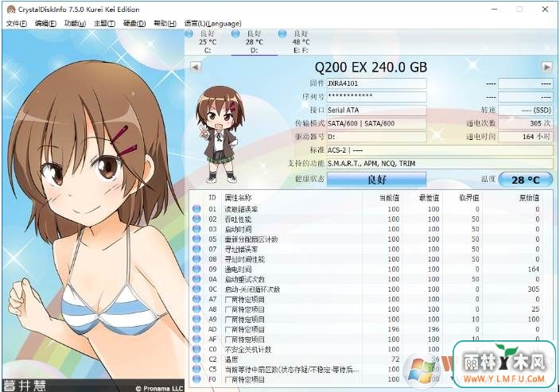Click the SATA/600 transfer mode field
This screenshot has width=560, height=392.
(x=376, y=123)
